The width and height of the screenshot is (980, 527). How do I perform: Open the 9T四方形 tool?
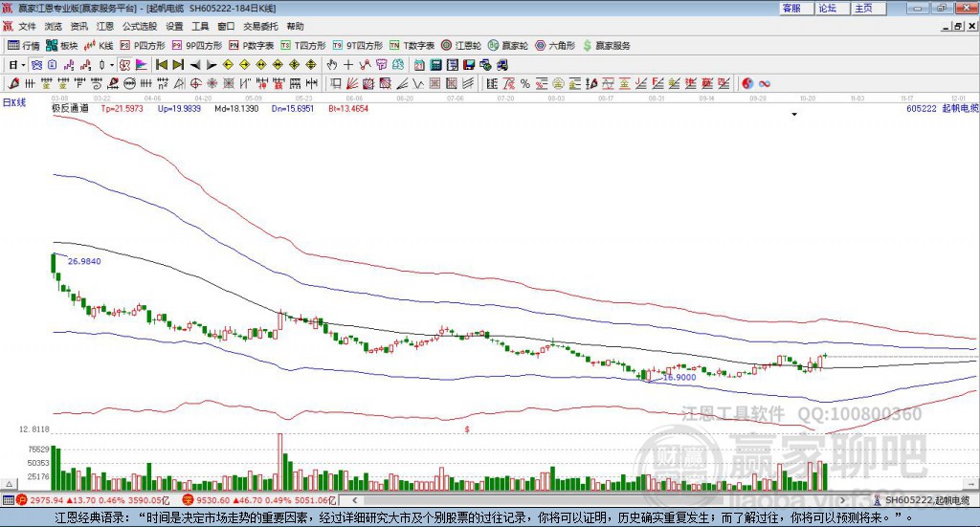pos(358,46)
